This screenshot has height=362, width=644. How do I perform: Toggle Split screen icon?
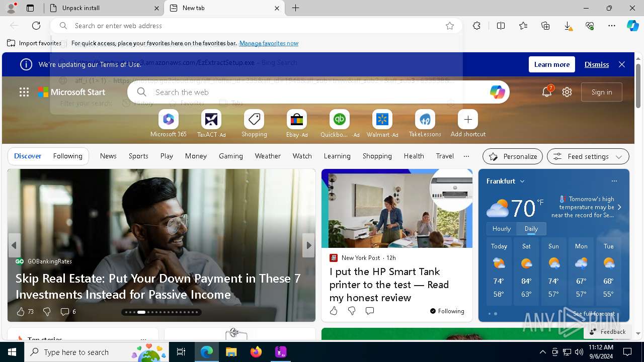pyautogui.click(x=501, y=26)
